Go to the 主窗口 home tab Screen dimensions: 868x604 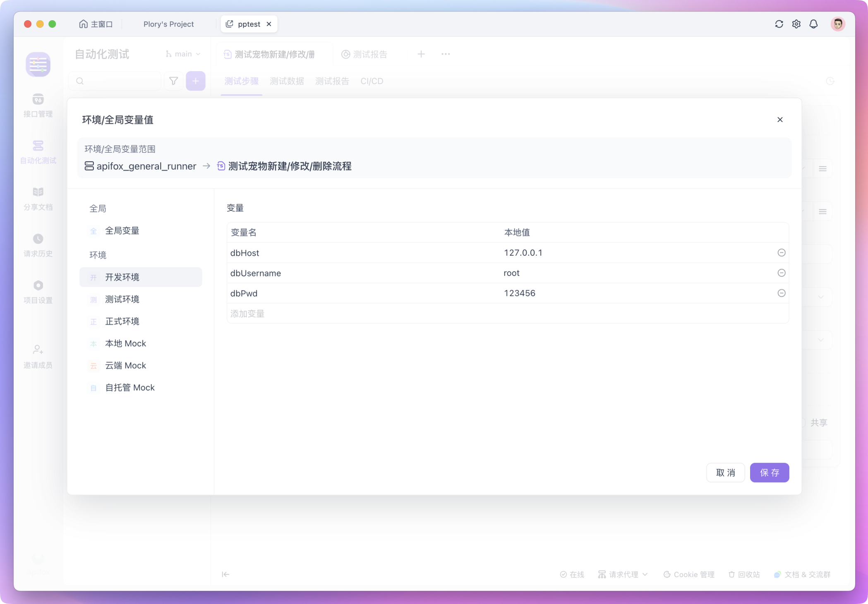[x=96, y=24]
